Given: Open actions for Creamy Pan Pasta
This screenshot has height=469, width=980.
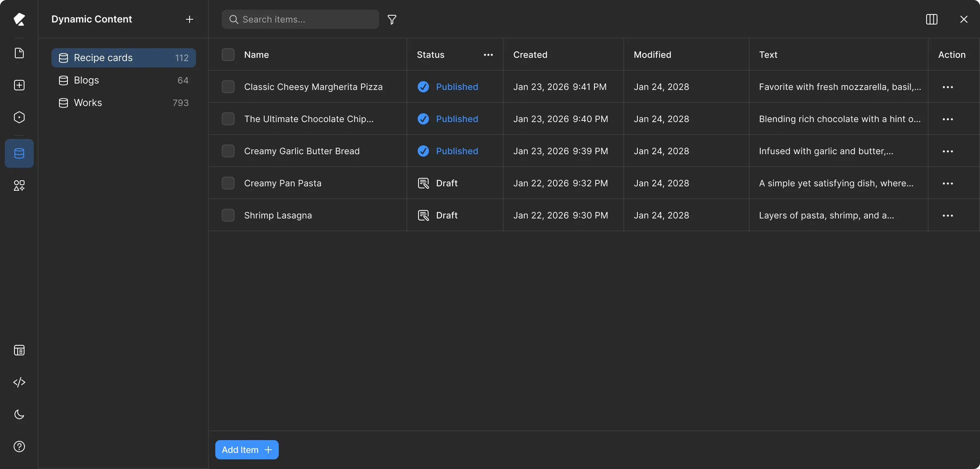Looking at the screenshot, I should coord(948,183).
